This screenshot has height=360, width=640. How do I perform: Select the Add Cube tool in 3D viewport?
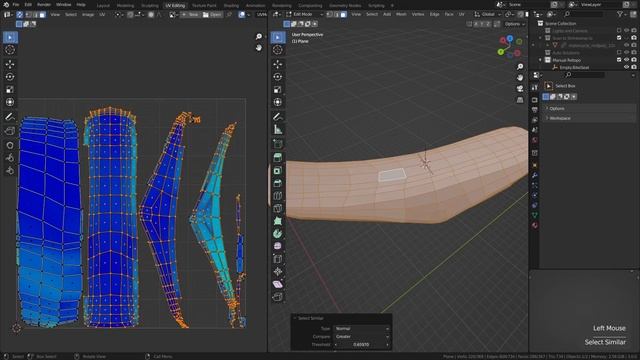point(278,144)
